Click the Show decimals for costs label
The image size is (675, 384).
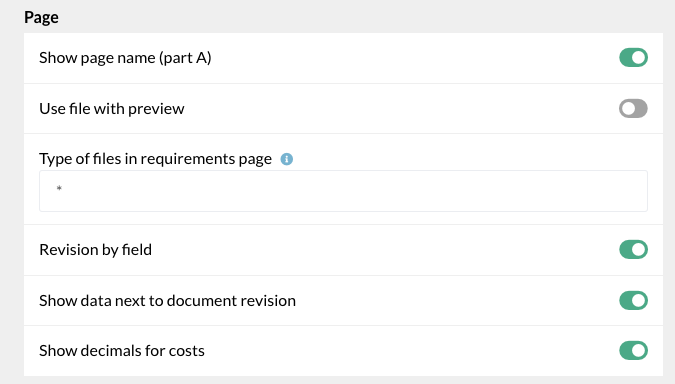click(x=122, y=350)
